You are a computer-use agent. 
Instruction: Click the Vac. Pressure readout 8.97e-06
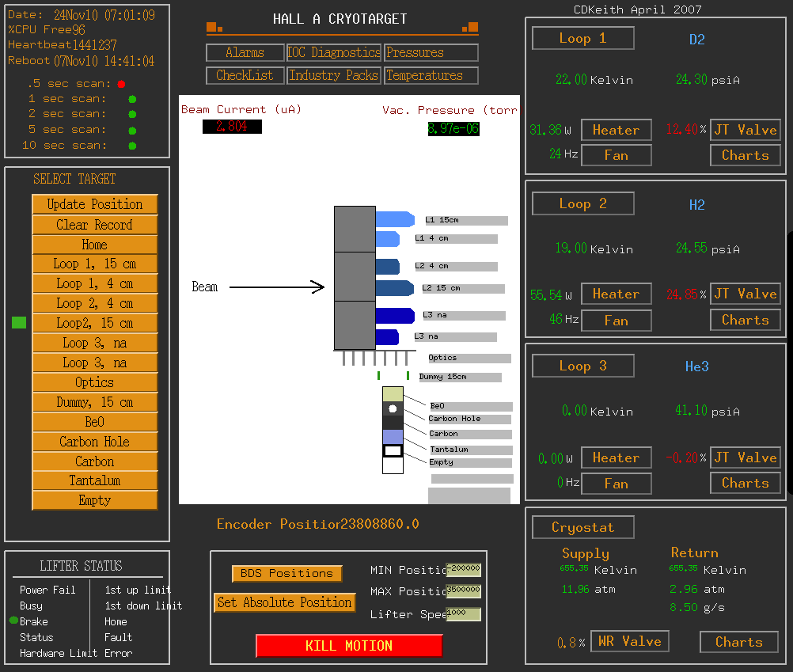(x=453, y=129)
